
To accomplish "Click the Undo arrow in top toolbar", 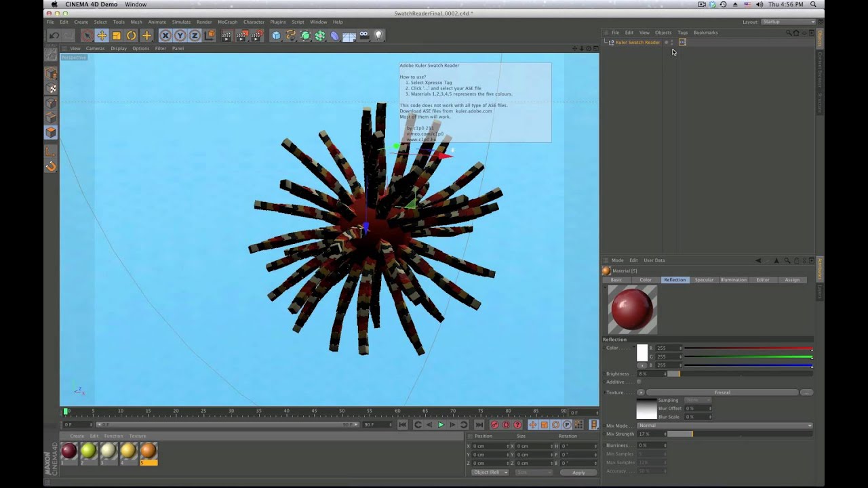I will tap(54, 35).
